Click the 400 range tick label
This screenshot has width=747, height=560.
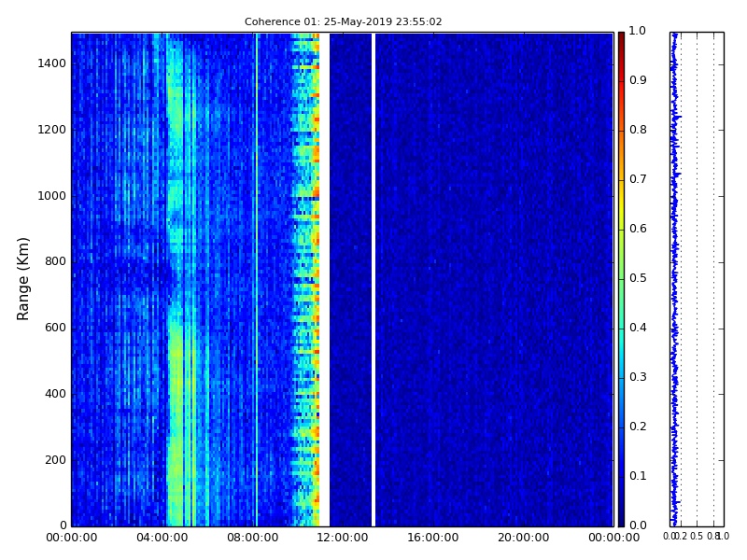coord(55,394)
